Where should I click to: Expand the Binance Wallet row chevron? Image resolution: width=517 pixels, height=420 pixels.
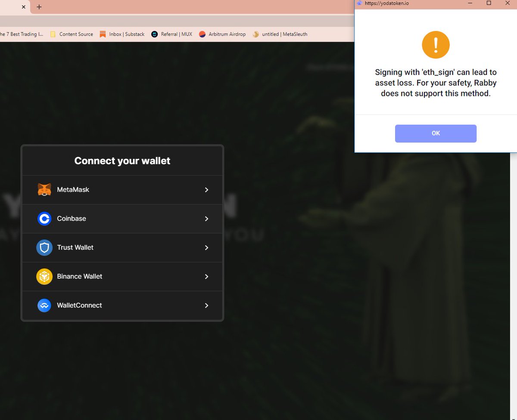[207, 276]
